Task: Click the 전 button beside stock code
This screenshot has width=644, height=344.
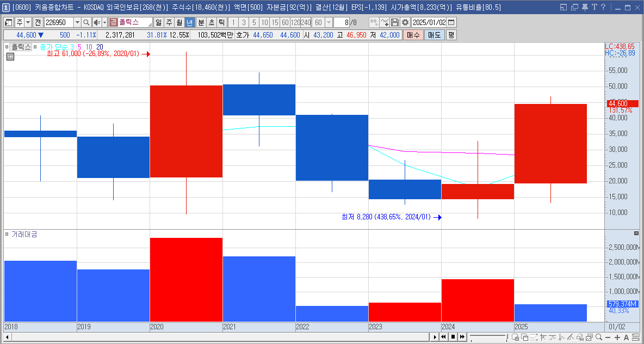Action: [x=38, y=22]
